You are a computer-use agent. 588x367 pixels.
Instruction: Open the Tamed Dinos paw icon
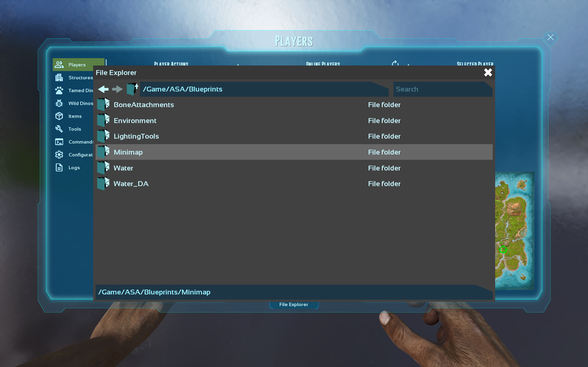pyautogui.click(x=59, y=91)
